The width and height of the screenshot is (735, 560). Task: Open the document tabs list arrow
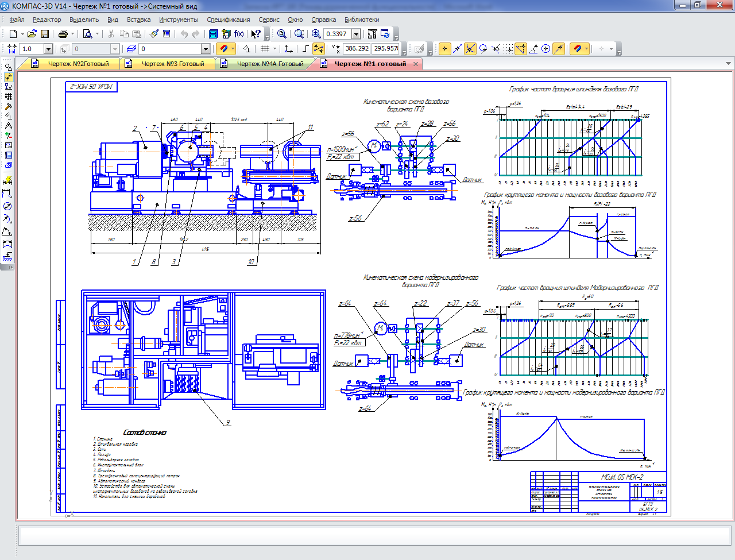point(728,64)
